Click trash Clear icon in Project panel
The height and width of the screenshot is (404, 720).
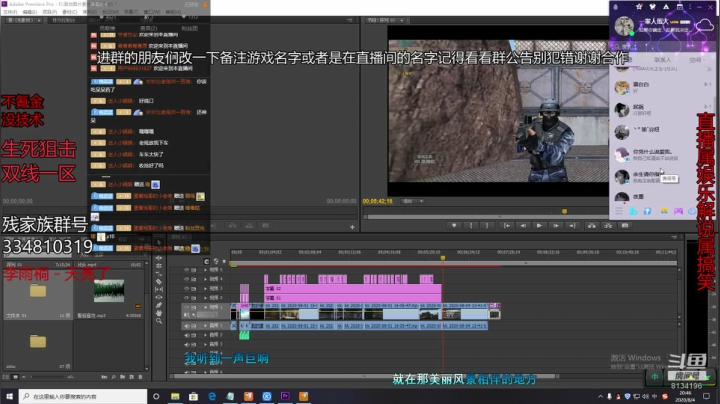pos(140,377)
